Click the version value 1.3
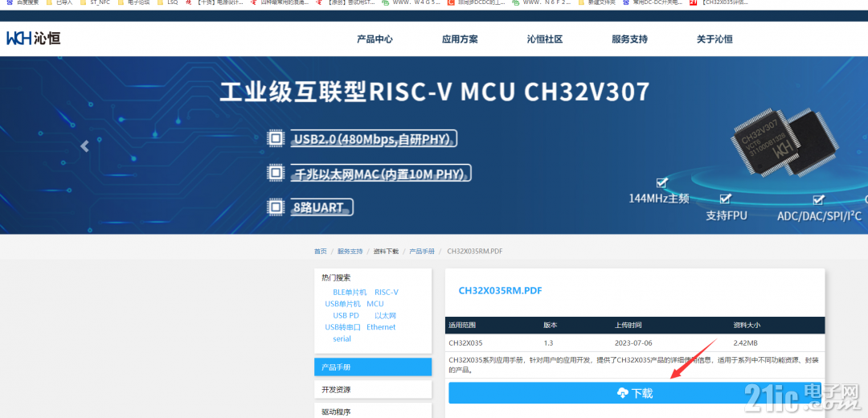Screen dimensions: 868x418 549,342
